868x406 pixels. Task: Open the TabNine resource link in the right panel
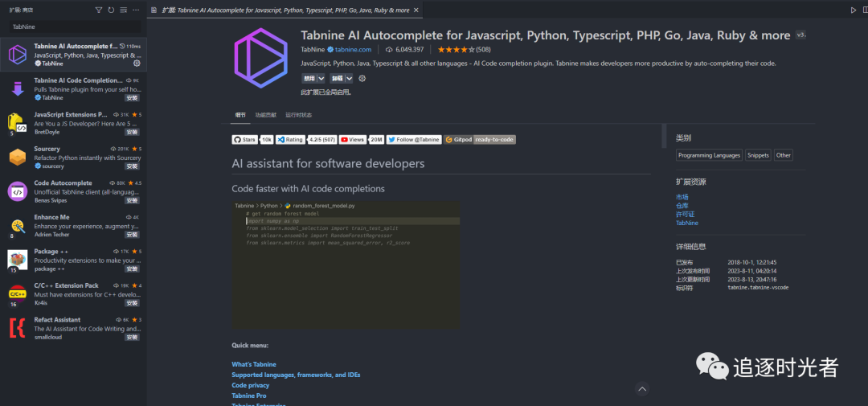coord(687,223)
